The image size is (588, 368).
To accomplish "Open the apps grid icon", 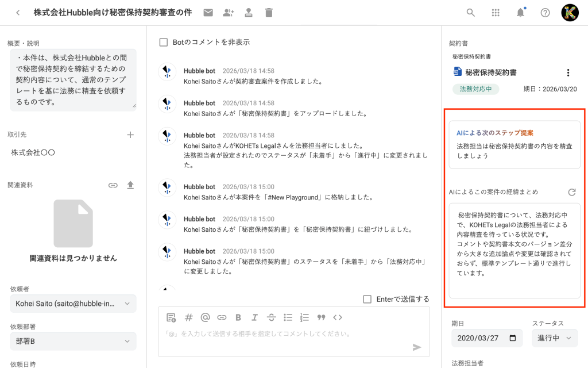I will tap(496, 13).
